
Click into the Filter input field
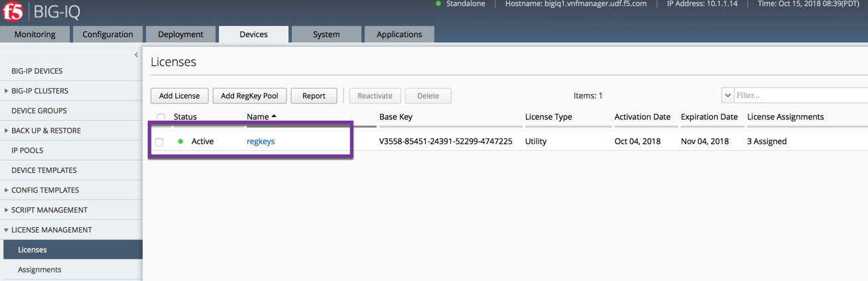(x=800, y=95)
